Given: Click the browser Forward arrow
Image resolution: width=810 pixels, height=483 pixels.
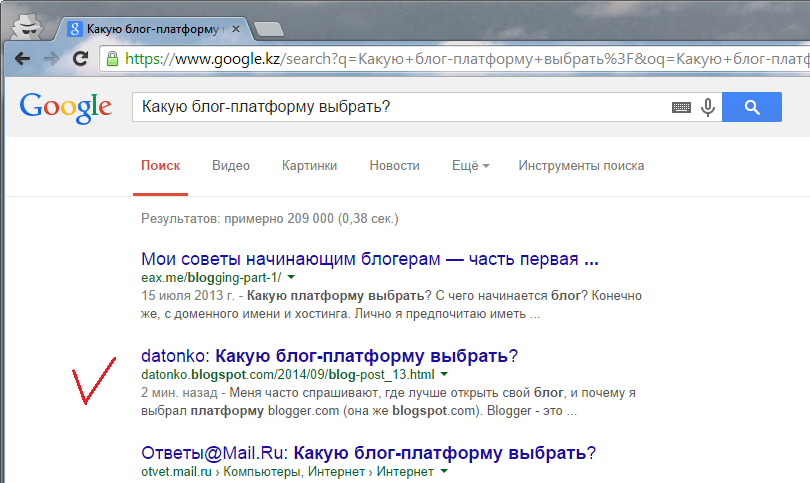Looking at the screenshot, I should [51, 59].
